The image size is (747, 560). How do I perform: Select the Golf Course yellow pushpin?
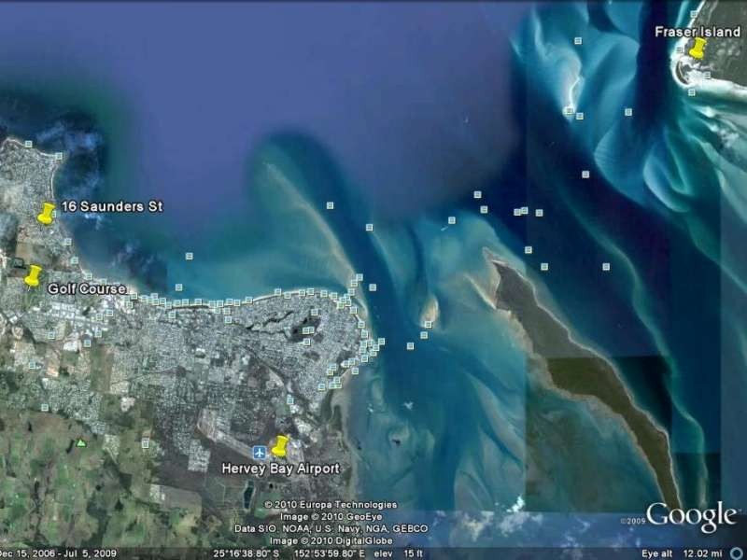pos(33,275)
